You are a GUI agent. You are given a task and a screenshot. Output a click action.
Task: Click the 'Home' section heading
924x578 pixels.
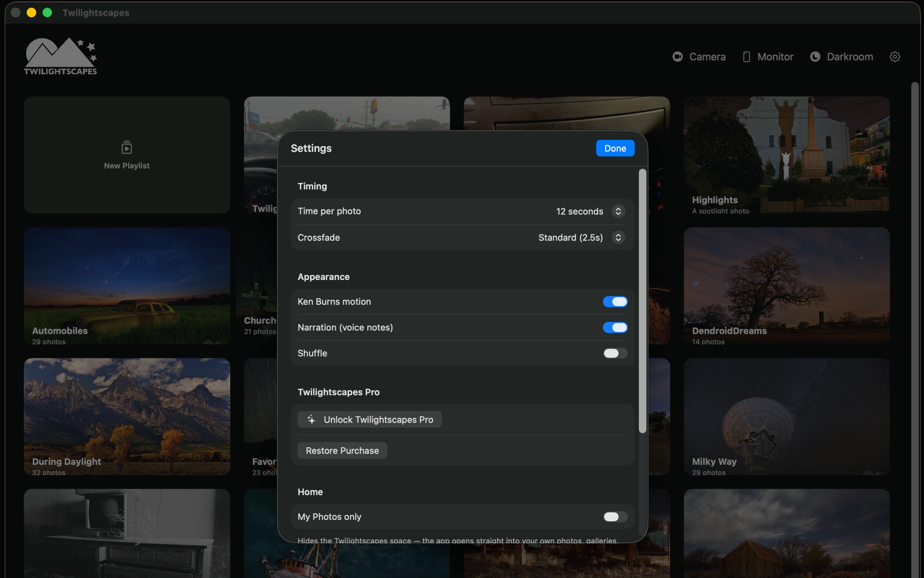click(310, 492)
